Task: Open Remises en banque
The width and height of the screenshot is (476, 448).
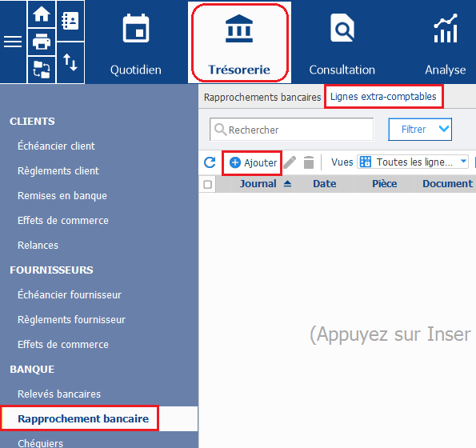Action: tap(62, 196)
